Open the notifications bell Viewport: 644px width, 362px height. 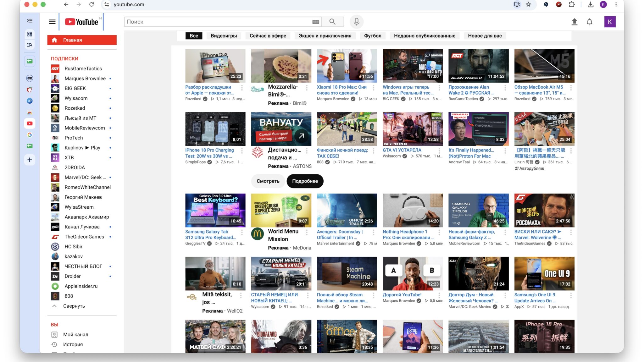(590, 22)
